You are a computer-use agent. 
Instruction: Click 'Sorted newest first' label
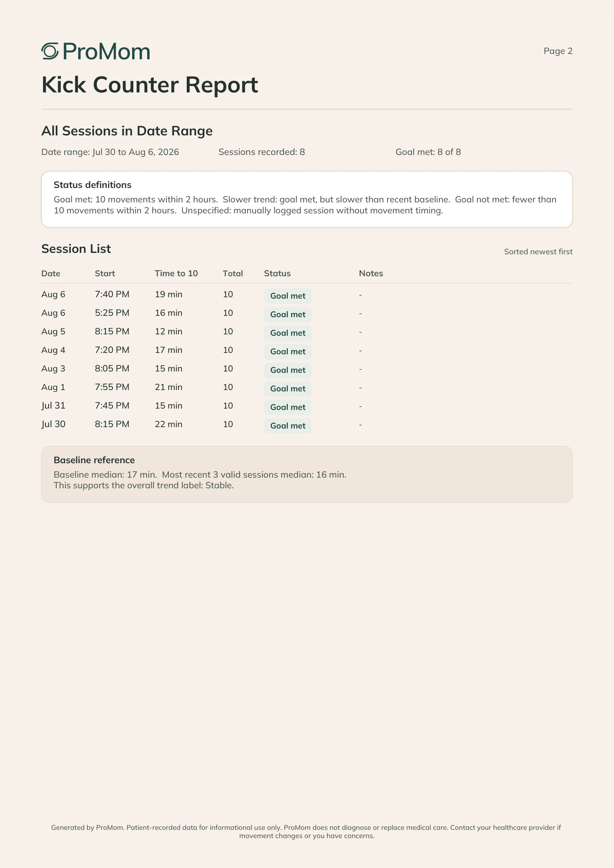click(538, 252)
